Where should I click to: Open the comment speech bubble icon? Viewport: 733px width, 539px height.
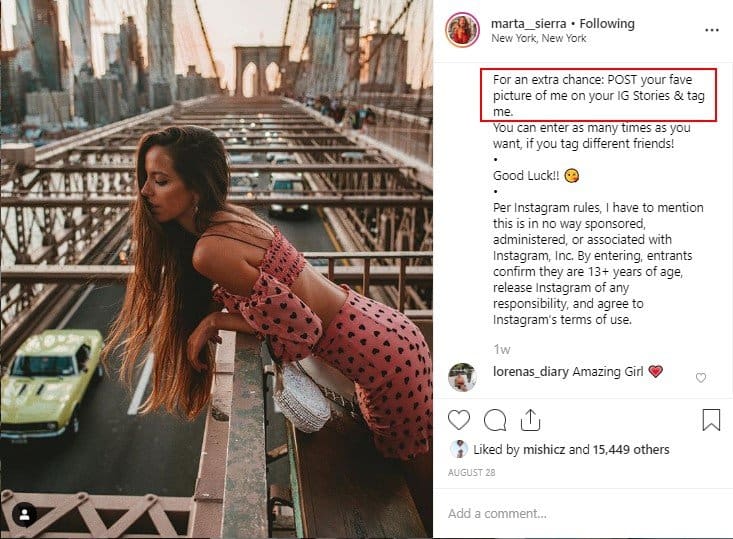(495, 420)
